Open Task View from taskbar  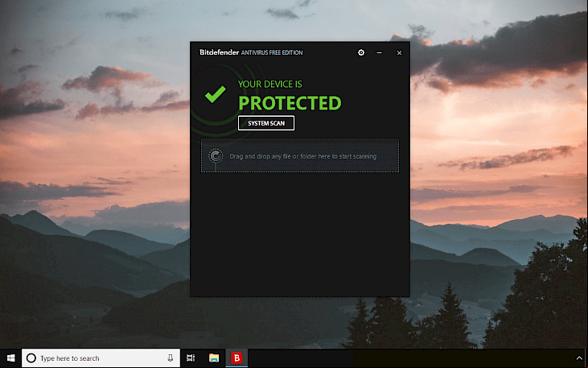pyautogui.click(x=191, y=358)
